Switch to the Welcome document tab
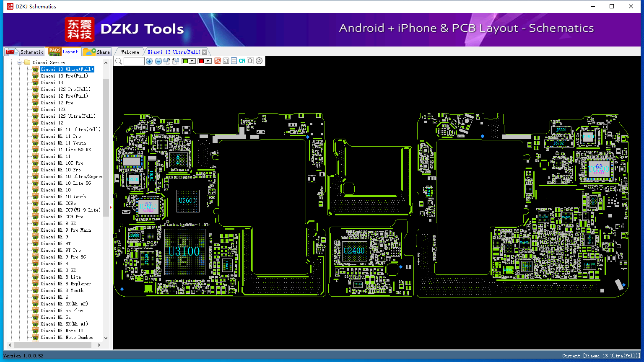Image resolution: width=644 pixels, height=362 pixels. click(130, 52)
